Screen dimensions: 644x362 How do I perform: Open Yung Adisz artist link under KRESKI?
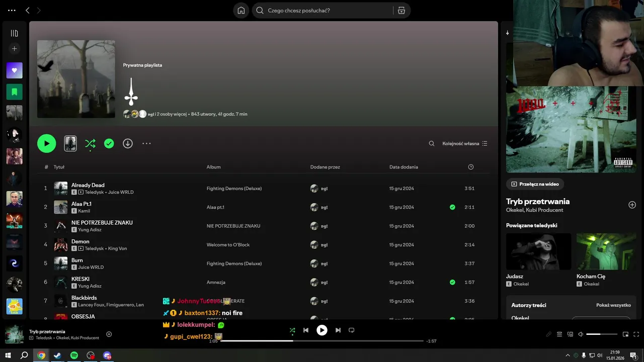click(x=90, y=286)
